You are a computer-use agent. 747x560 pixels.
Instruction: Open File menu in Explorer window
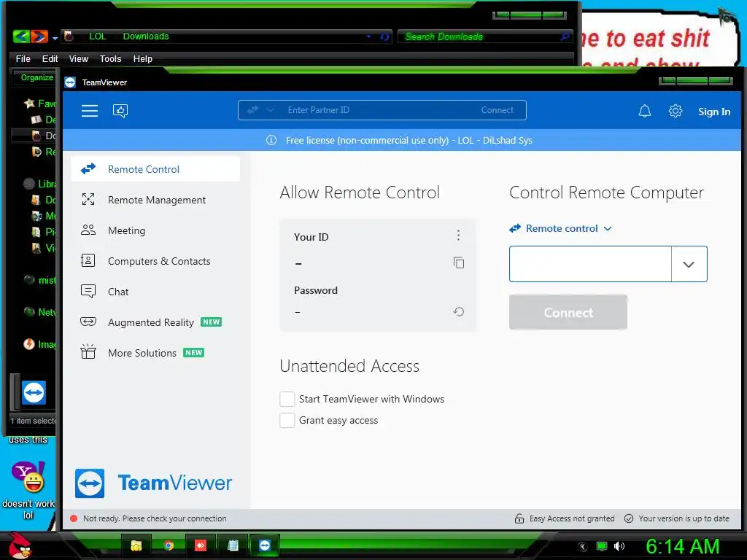[x=23, y=59]
